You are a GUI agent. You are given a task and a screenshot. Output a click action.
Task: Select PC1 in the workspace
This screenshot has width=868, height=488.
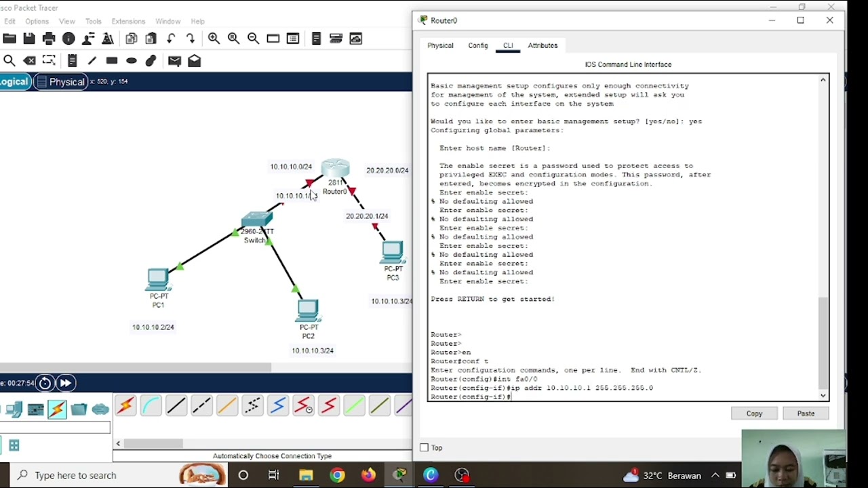(158, 281)
